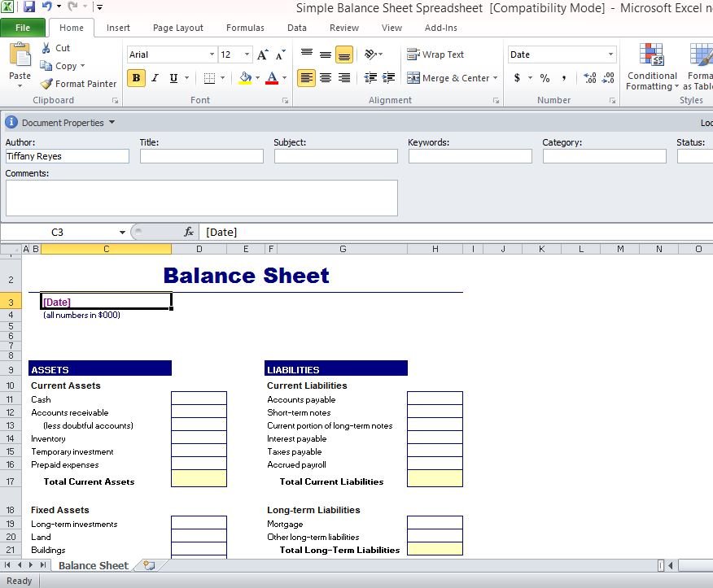Open the File menu button

point(23,28)
